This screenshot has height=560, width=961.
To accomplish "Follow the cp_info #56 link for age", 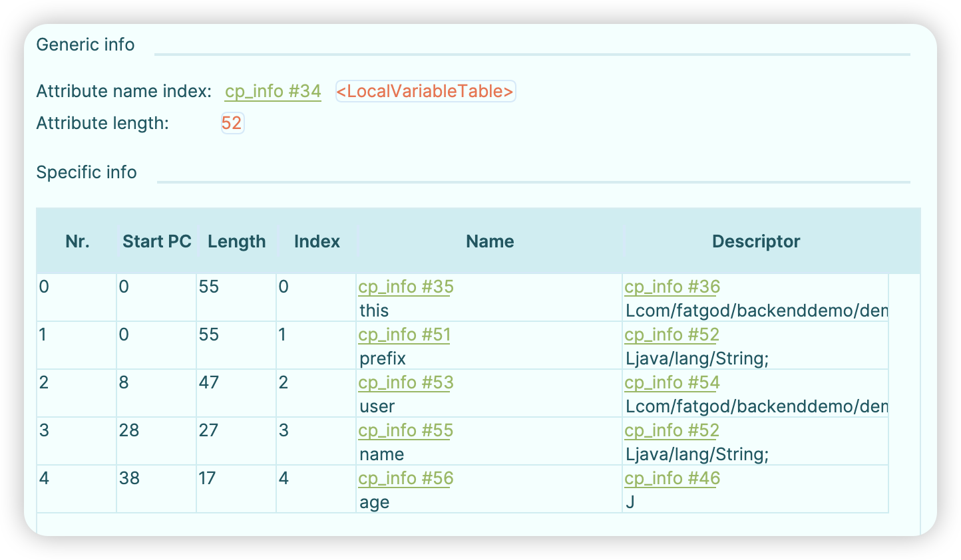I will [405, 478].
